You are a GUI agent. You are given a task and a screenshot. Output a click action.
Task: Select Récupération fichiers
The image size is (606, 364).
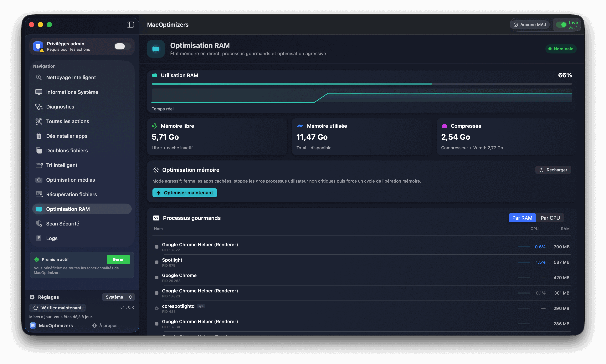tap(71, 194)
